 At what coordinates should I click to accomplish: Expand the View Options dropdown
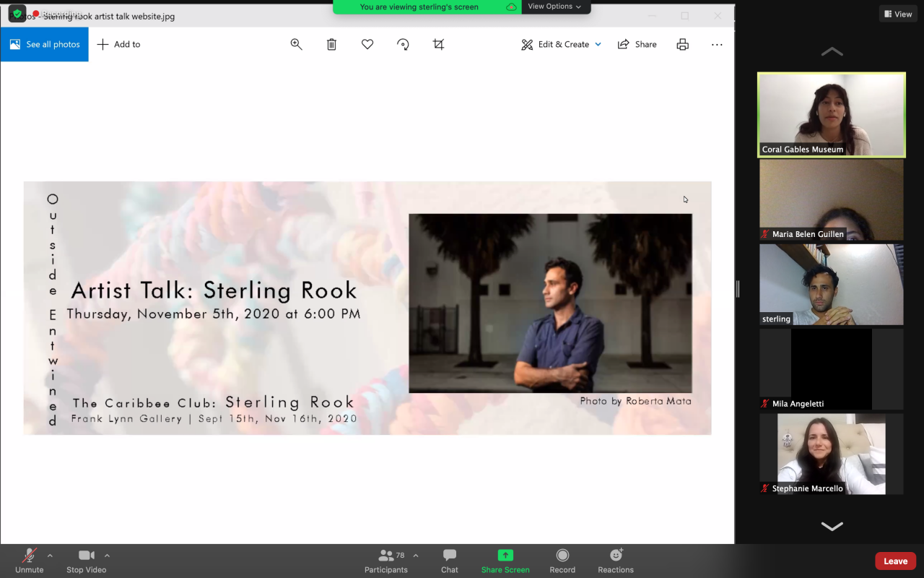click(554, 7)
